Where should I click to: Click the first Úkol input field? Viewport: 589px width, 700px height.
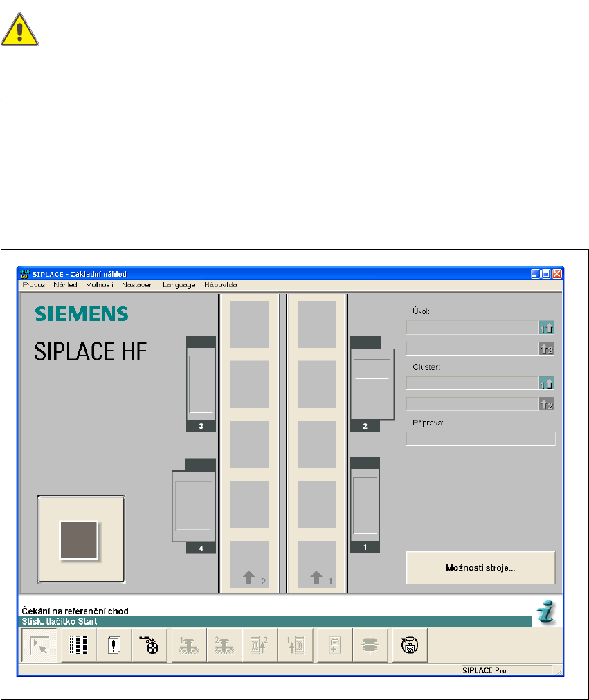[473, 328]
